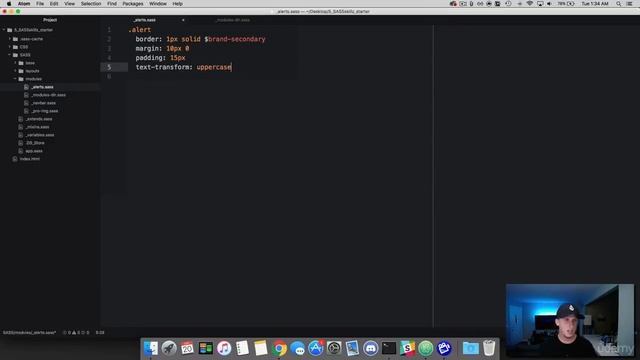Open the green Atom icon in dock
The image size is (640, 360).
[x=426, y=348]
